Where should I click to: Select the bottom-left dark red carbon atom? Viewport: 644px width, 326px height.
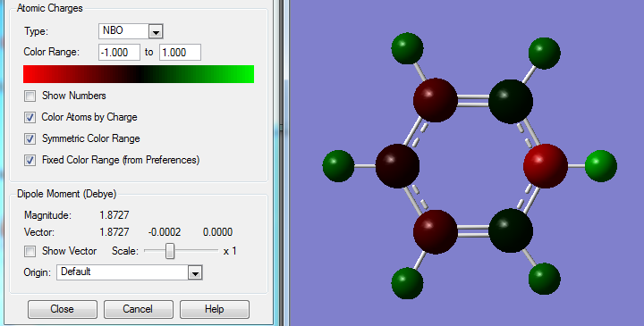tap(436, 231)
